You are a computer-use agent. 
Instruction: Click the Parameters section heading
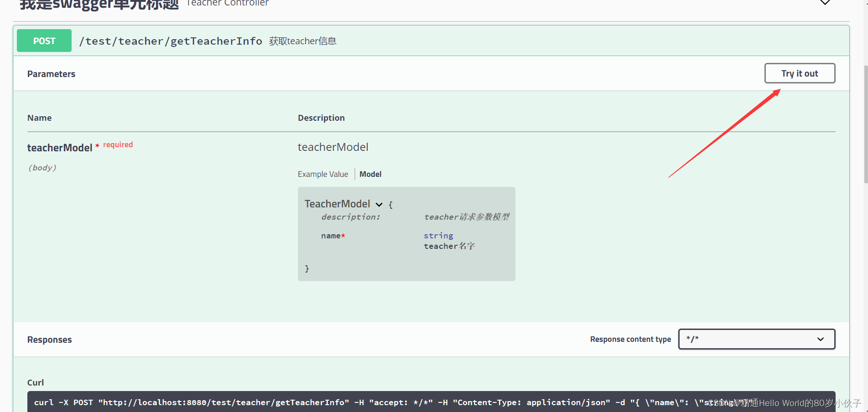(51, 74)
